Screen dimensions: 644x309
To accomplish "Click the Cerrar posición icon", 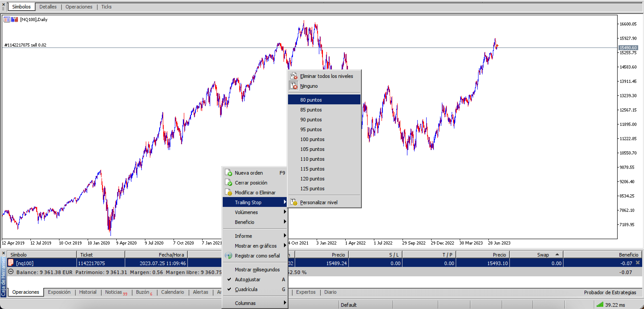I will pos(228,182).
